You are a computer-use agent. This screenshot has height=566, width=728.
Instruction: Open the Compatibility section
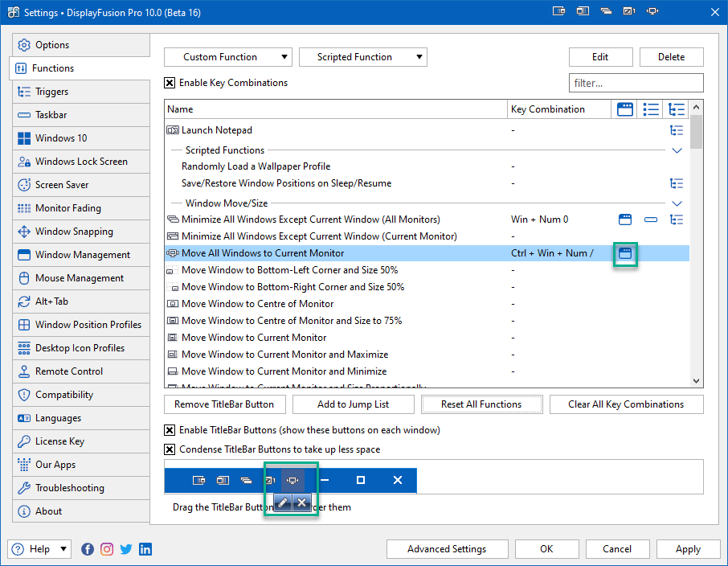point(81,395)
